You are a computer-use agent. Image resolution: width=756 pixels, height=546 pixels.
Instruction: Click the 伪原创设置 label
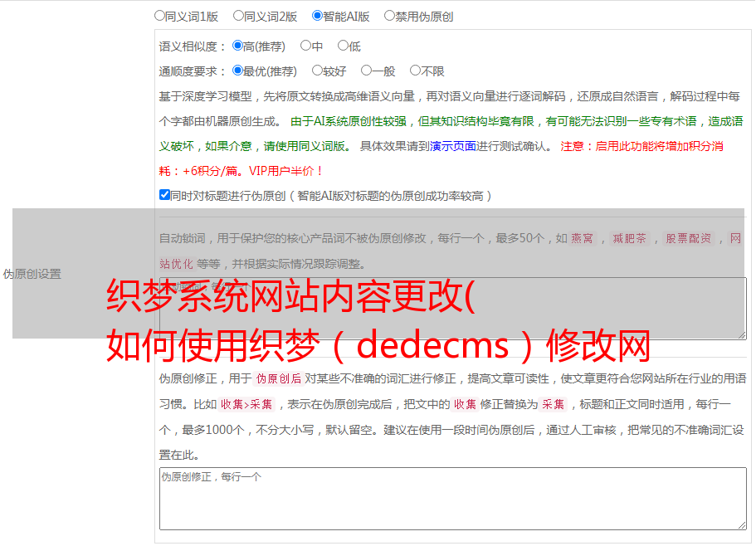click(32, 274)
